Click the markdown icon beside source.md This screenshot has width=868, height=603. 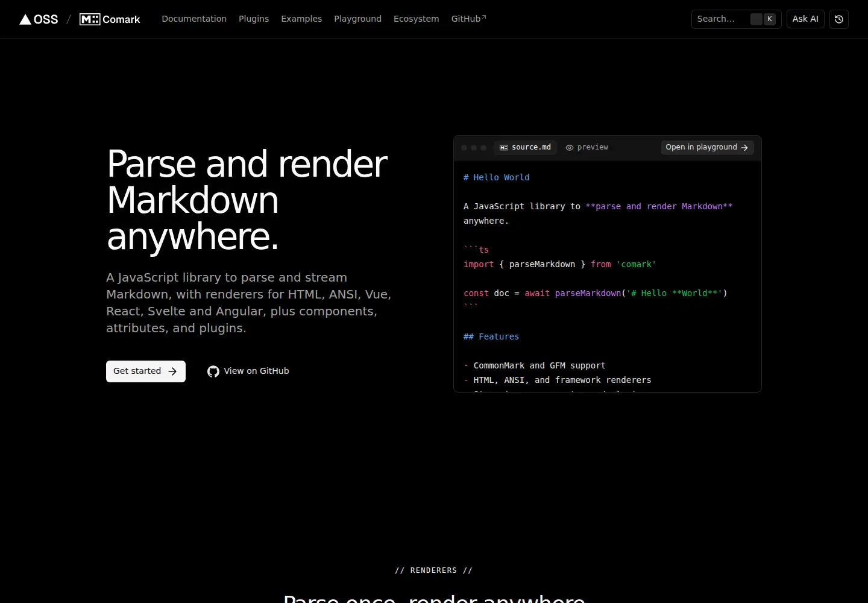click(504, 148)
